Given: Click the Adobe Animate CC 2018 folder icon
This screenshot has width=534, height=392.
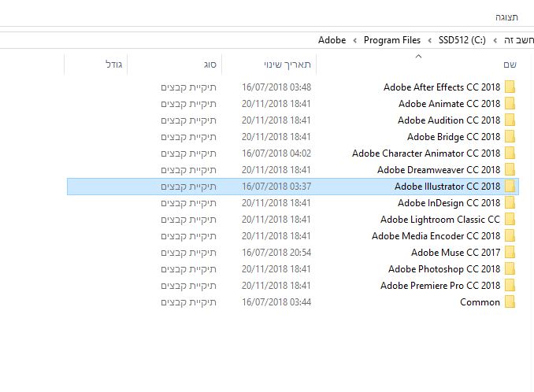Looking at the screenshot, I should tap(510, 103).
